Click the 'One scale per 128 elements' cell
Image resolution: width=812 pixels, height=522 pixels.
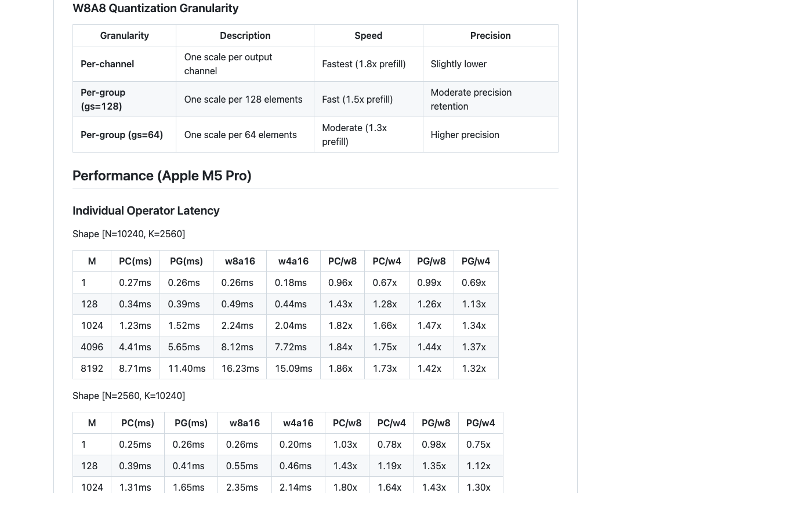(x=245, y=99)
